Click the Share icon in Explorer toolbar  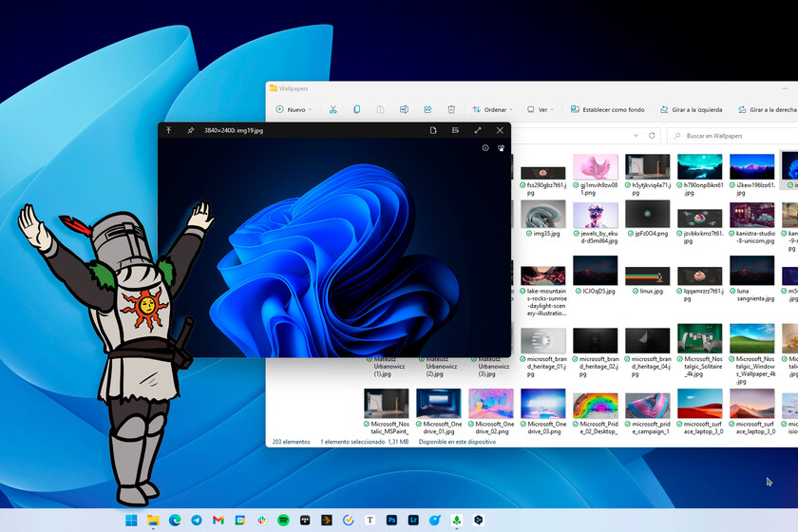click(427, 109)
